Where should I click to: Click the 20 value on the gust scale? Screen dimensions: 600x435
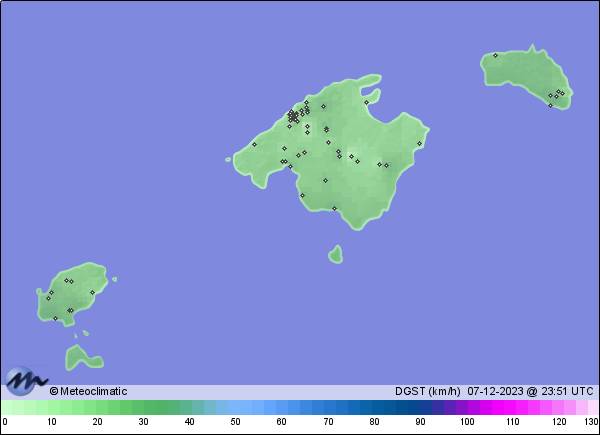[97, 422]
